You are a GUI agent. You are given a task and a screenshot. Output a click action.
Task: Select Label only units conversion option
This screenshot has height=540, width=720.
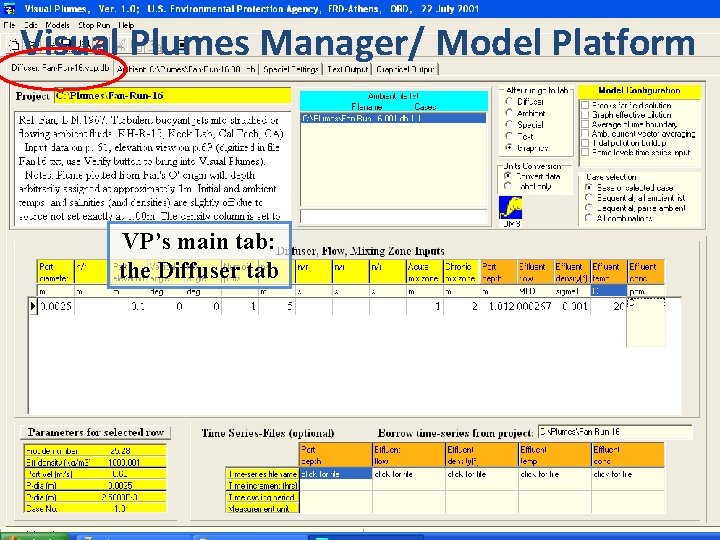click(508, 186)
